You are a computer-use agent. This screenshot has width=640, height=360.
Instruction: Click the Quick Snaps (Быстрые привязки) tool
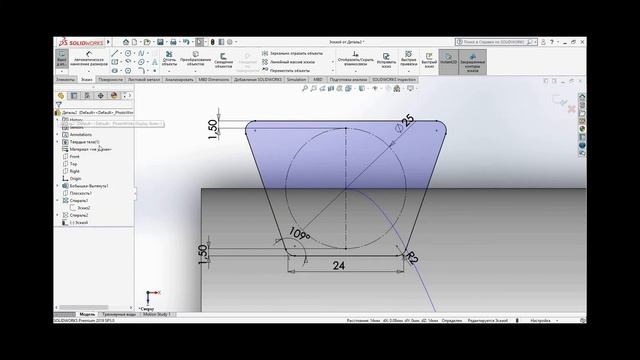[x=408, y=58]
